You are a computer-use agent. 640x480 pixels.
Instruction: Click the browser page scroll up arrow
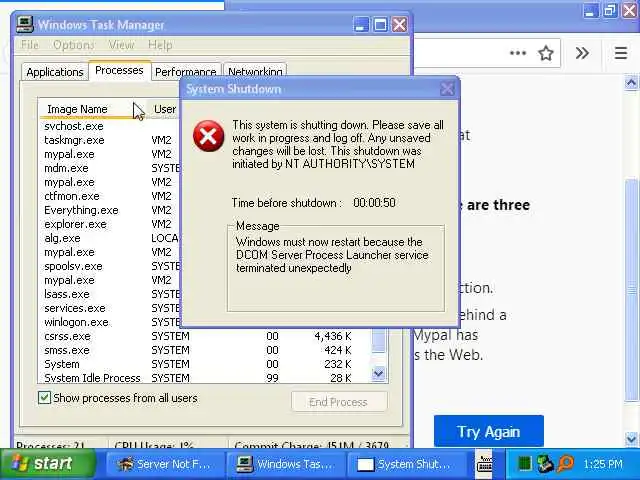point(631,82)
